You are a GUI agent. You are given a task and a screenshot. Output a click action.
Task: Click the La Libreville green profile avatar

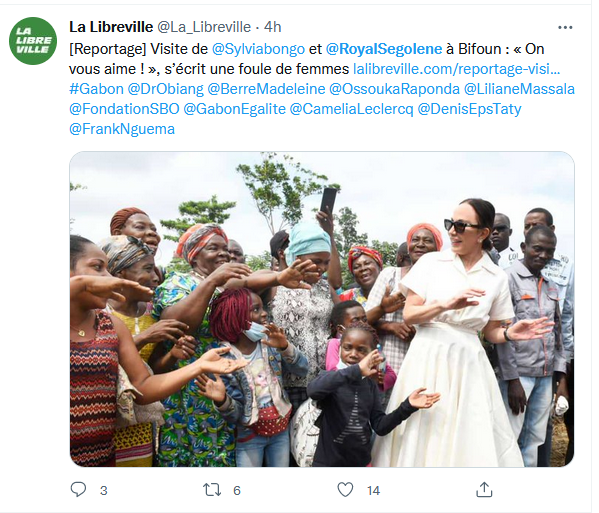(33, 41)
